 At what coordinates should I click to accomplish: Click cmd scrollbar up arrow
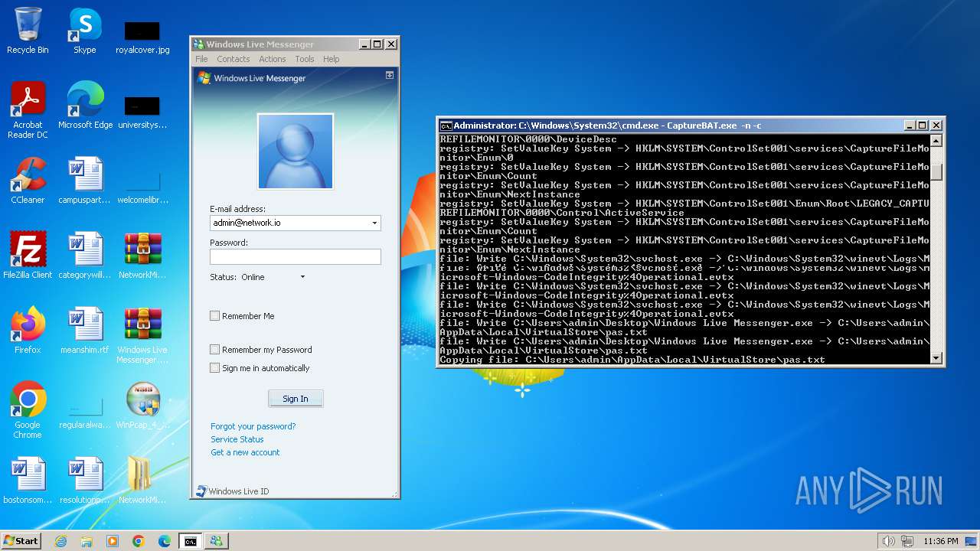click(x=936, y=141)
